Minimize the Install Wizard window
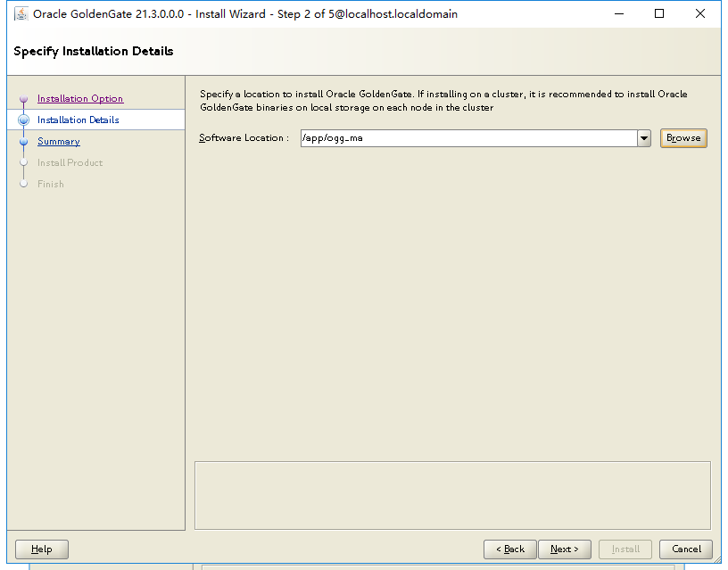Screen dimensions: 728x570 pos(619,14)
